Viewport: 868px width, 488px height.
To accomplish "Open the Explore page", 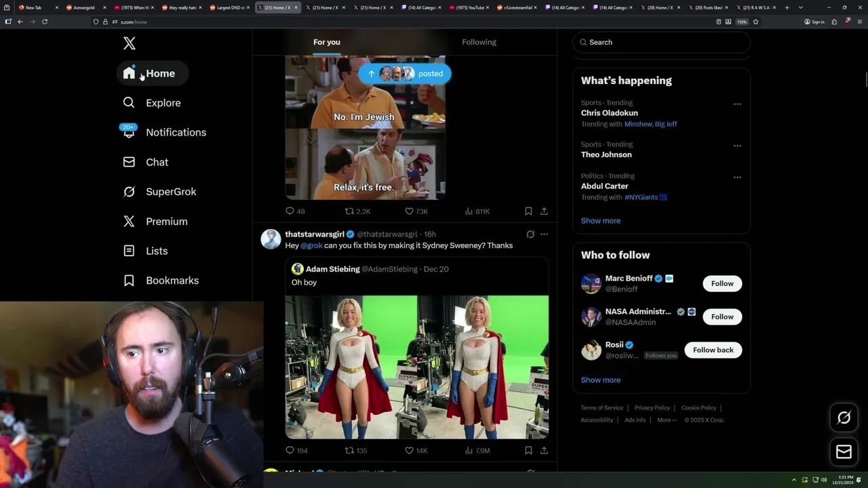I will click(x=153, y=103).
